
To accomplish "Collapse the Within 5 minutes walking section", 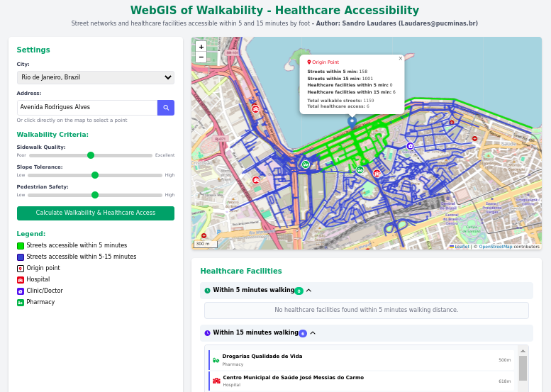I will [308, 291].
